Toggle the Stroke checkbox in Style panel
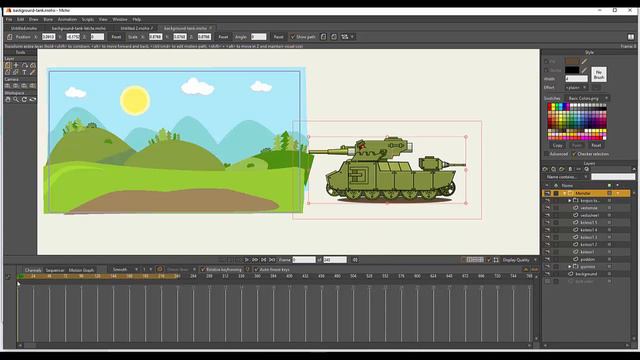This screenshot has height=360, width=640. 546,70
